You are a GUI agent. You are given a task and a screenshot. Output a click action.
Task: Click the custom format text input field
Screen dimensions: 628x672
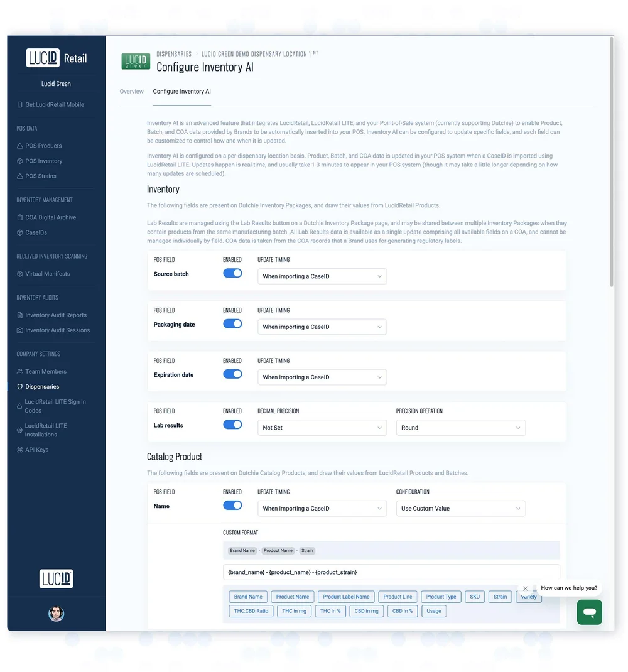(391, 572)
